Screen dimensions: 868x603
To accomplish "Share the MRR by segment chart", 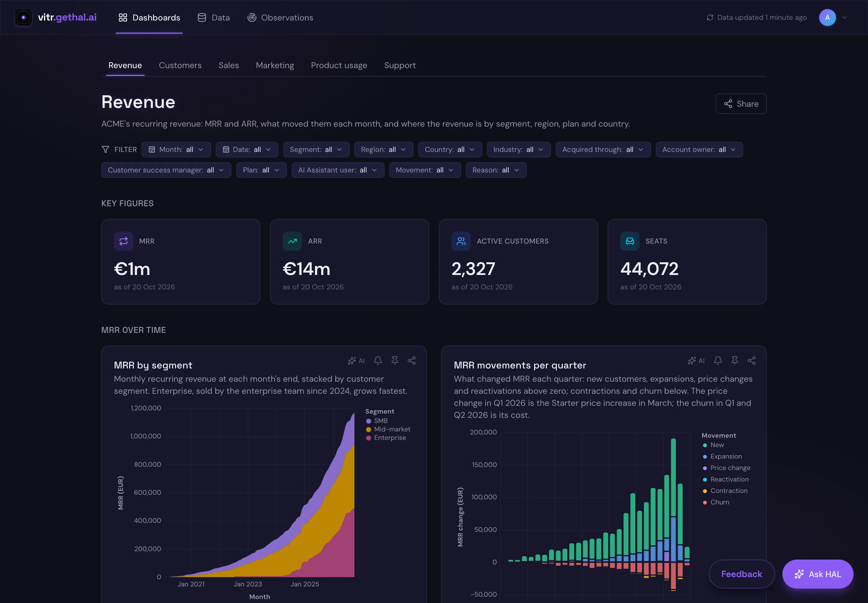I will click(x=412, y=360).
